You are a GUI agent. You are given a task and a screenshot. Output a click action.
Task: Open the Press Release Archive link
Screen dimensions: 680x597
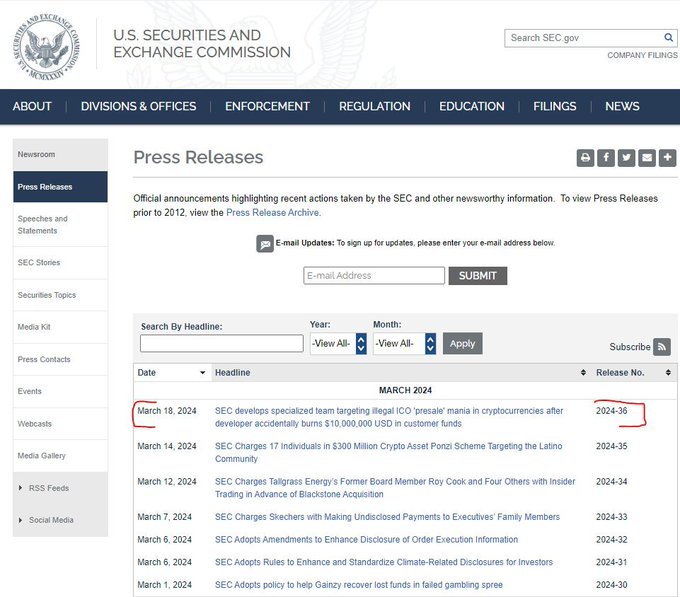coord(273,212)
